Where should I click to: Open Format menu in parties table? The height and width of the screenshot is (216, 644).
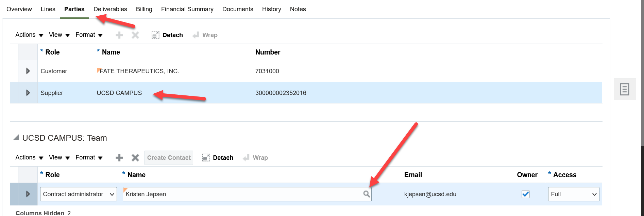[89, 35]
